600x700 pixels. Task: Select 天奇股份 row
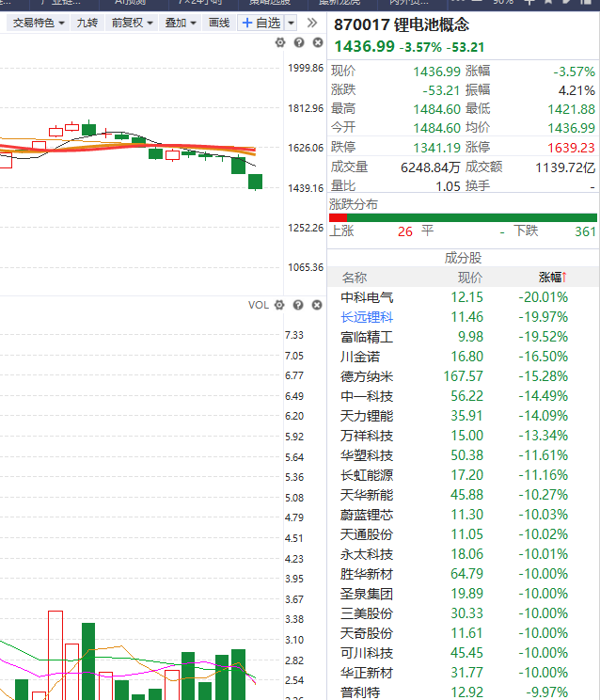pos(463,633)
